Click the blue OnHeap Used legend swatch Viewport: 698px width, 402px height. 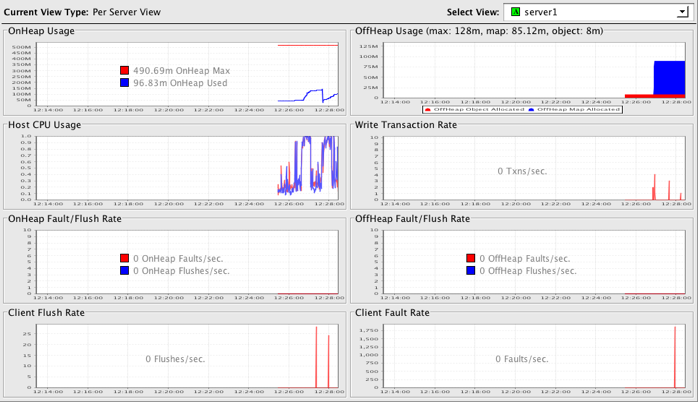pos(125,83)
